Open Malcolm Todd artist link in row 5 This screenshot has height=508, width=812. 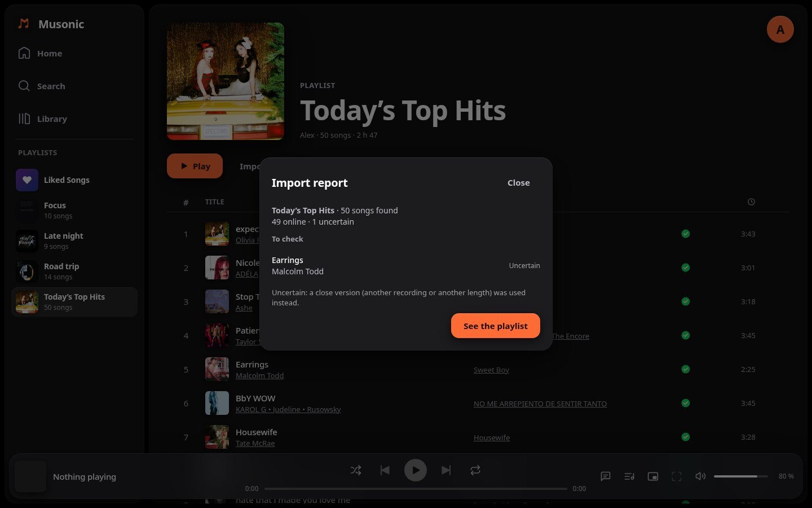[259, 376]
